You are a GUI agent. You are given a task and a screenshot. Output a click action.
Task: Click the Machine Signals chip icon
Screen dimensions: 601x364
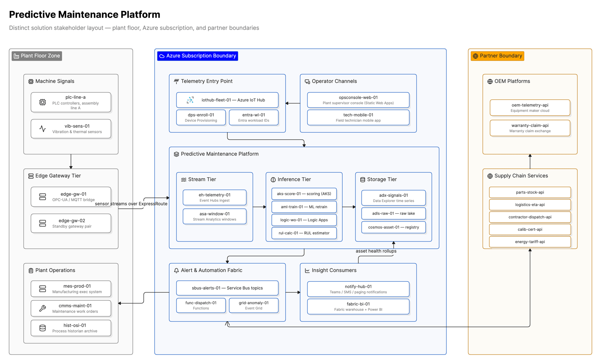coord(31,82)
